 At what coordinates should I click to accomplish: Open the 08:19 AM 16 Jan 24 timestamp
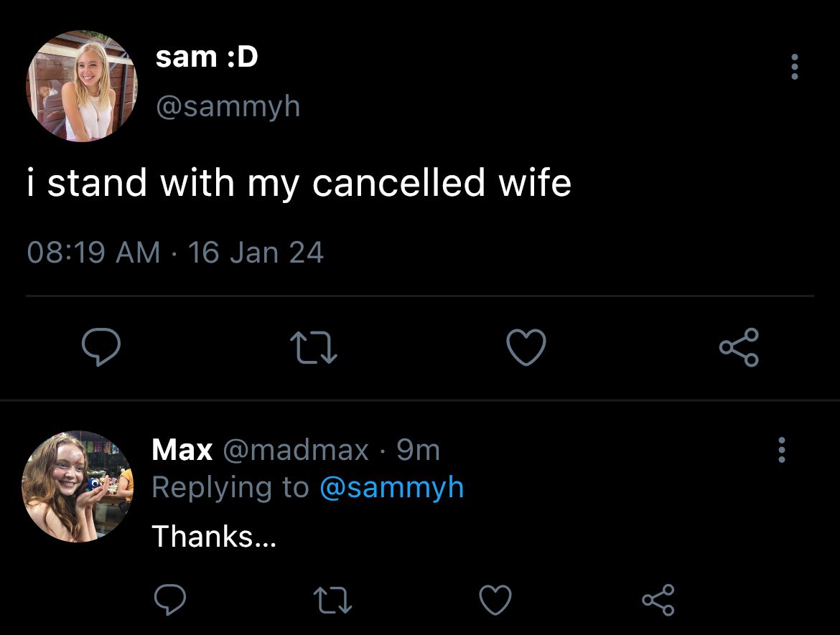pos(175,252)
